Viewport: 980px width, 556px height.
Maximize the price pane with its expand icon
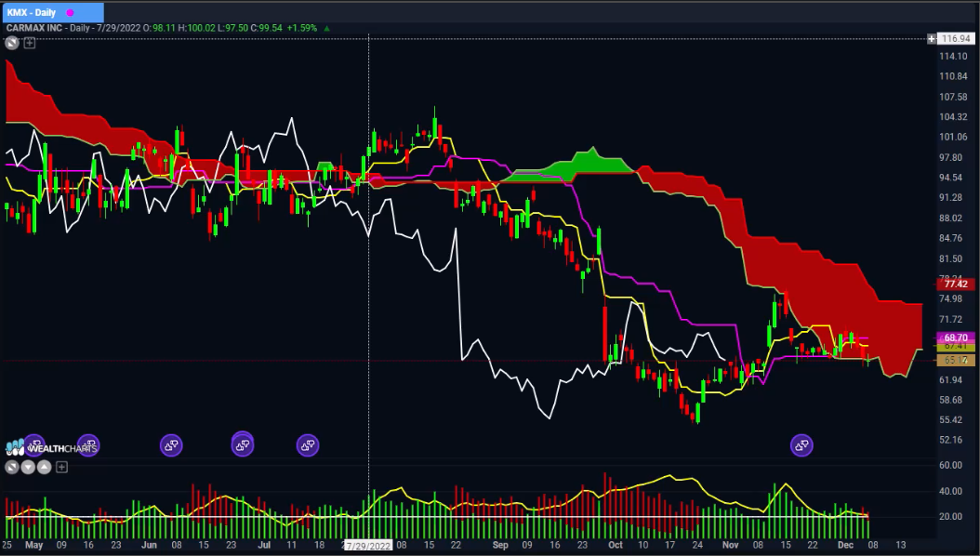pos(12,43)
